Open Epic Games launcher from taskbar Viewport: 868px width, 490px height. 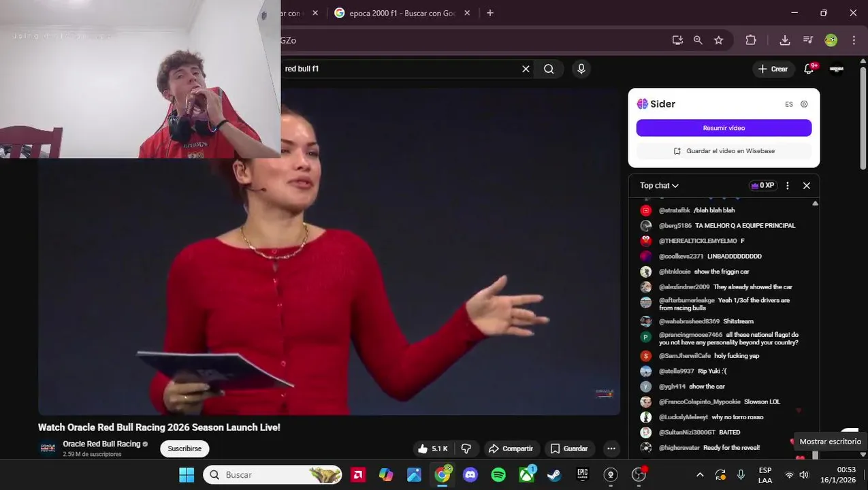(x=582, y=474)
